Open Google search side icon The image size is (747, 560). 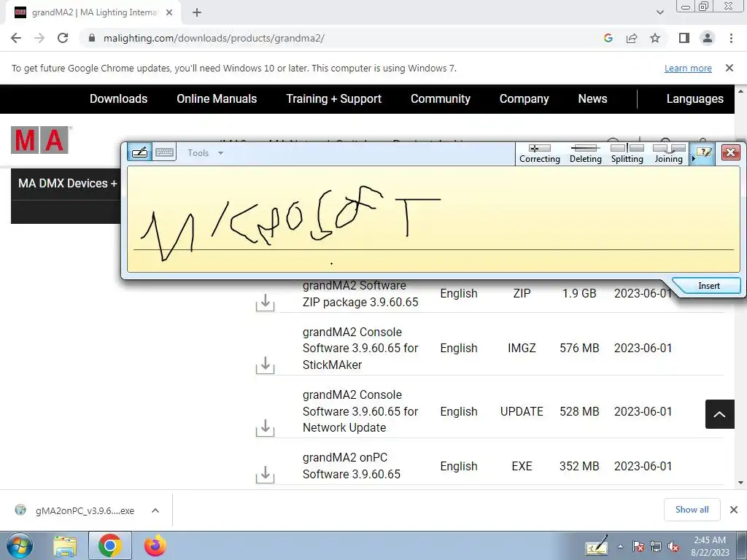[x=608, y=38]
